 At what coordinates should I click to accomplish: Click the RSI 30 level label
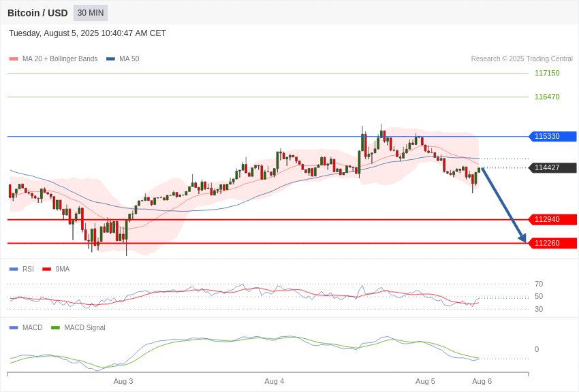(539, 309)
